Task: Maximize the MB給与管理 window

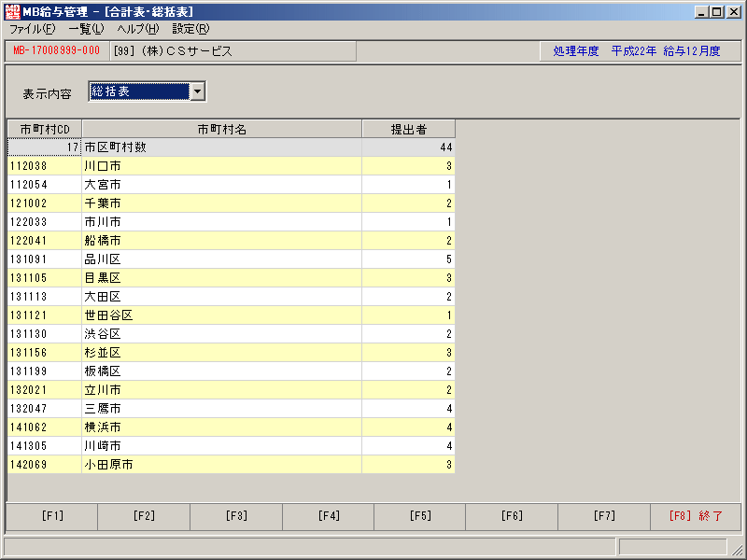Action: point(716,12)
